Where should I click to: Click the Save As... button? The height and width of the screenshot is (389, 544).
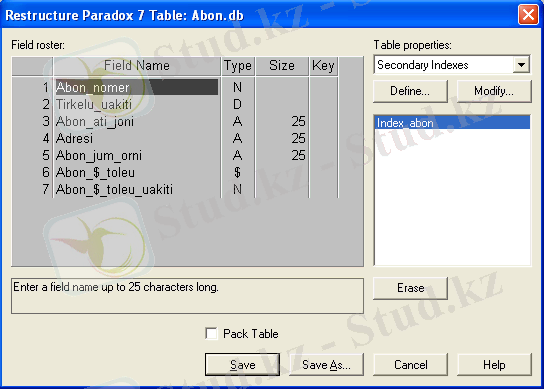click(326, 365)
